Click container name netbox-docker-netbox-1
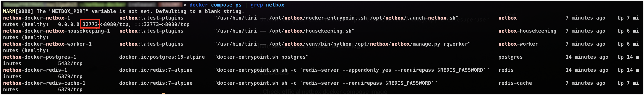Screen dimensions: 644x95 pos(37,18)
